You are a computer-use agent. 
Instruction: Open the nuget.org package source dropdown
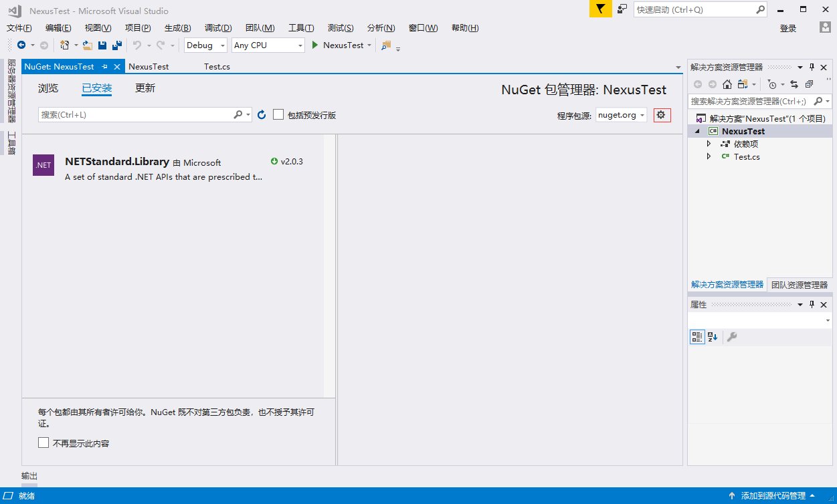pyautogui.click(x=622, y=115)
